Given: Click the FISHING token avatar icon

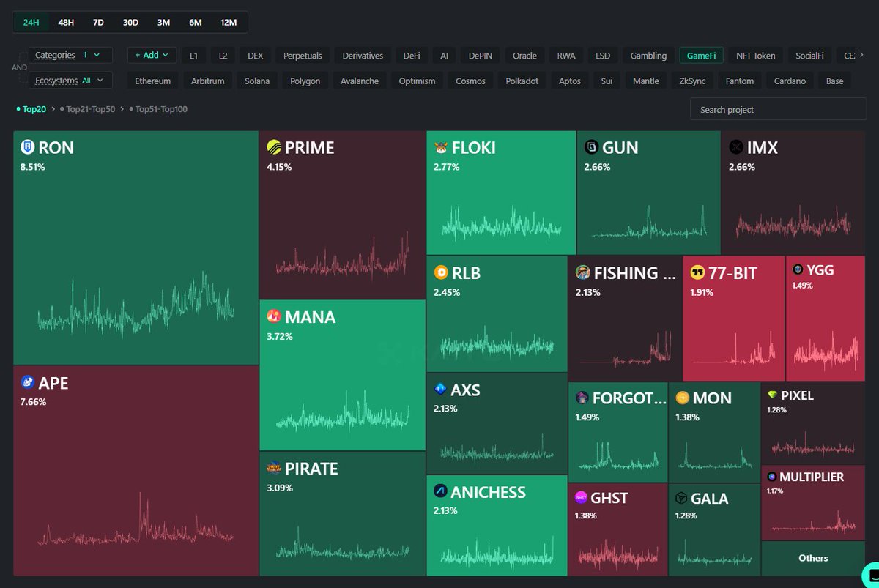Looking at the screenshot, I should coord(582,272).
